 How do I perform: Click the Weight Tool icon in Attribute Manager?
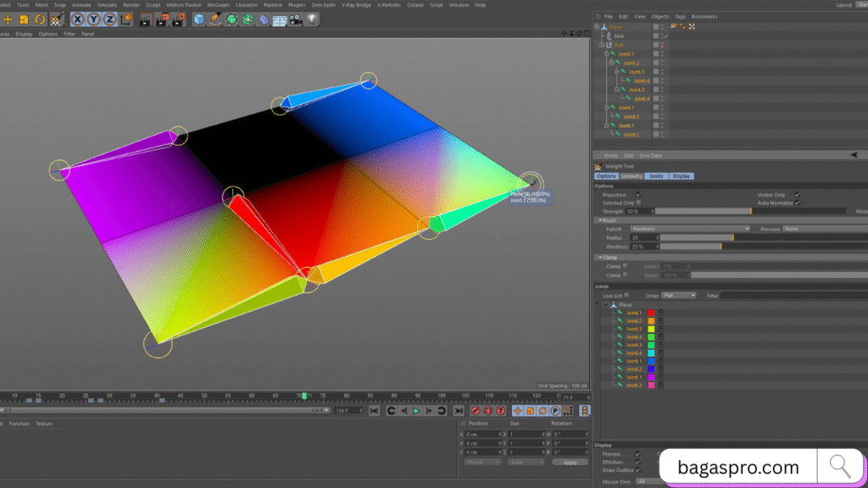point(598,165)
